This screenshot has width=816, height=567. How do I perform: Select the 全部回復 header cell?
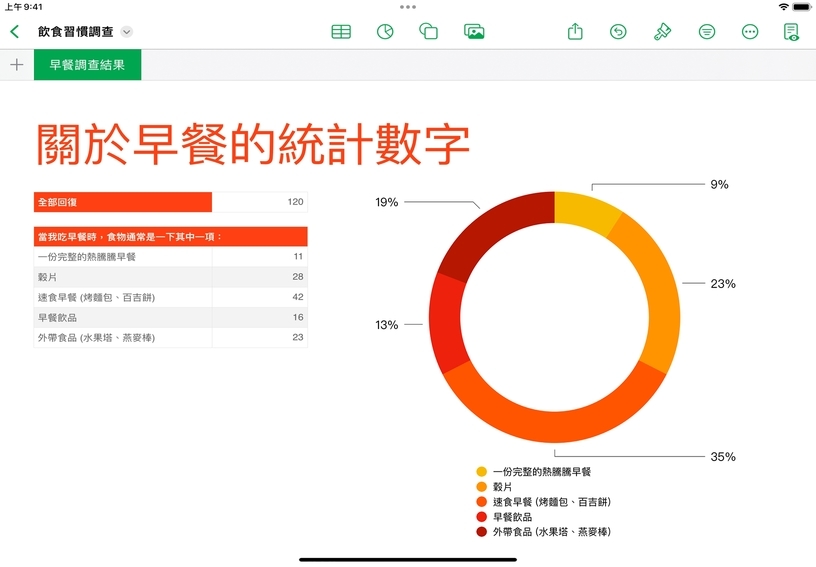point(122,202)
